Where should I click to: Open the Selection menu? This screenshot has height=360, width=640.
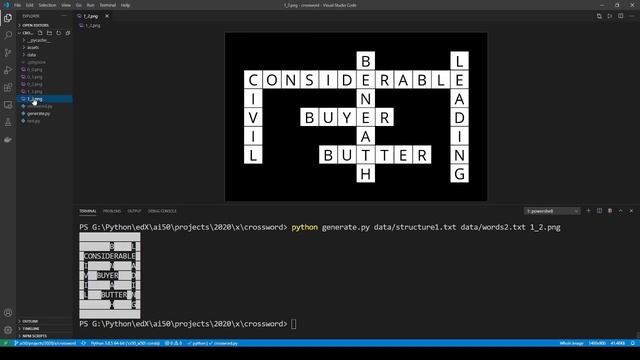(x=47, y=5)
